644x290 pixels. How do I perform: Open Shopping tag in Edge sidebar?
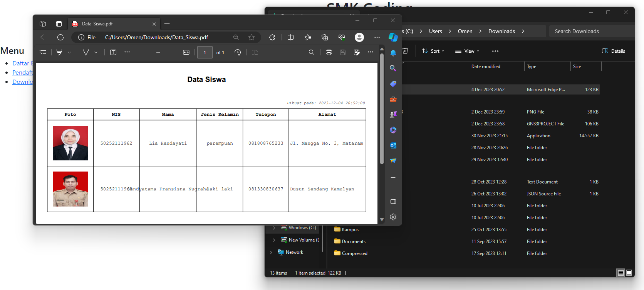point(393,84)
